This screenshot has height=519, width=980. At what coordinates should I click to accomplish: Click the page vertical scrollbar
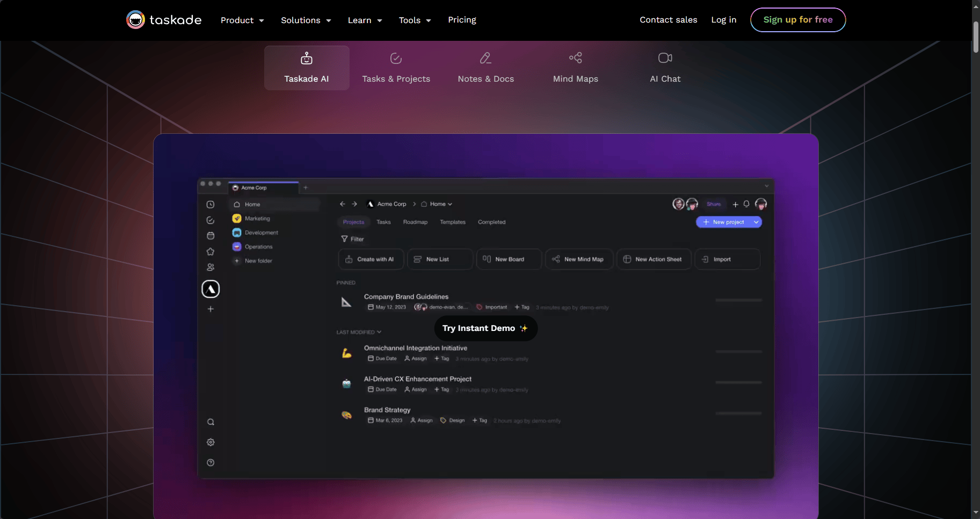point(975,38)
